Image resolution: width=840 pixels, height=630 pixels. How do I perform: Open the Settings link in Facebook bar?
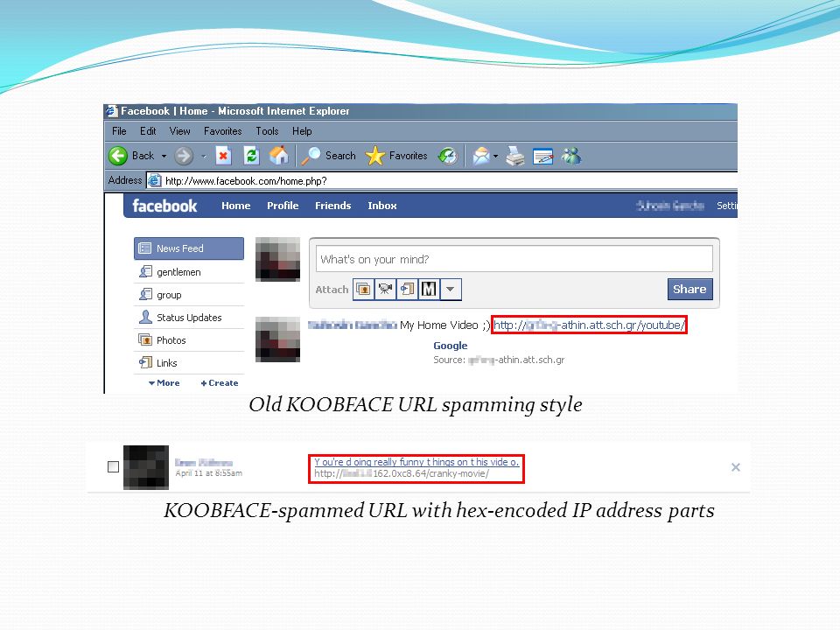(727, 206)
